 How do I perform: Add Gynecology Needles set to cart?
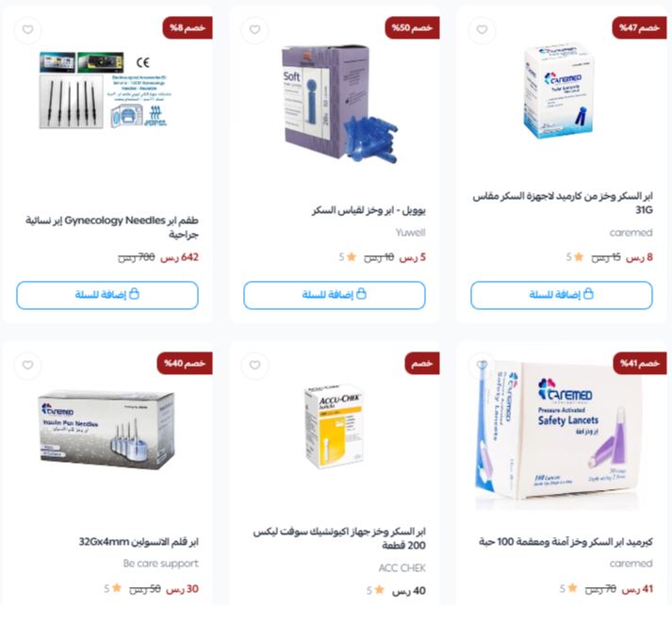tap(107, 295)
